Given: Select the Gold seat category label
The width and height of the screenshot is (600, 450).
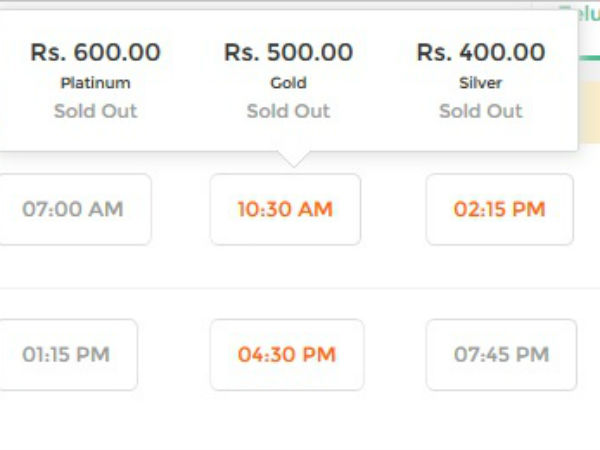Looking at the screenshot, I should pyautogui.click(x=288, y=83).
